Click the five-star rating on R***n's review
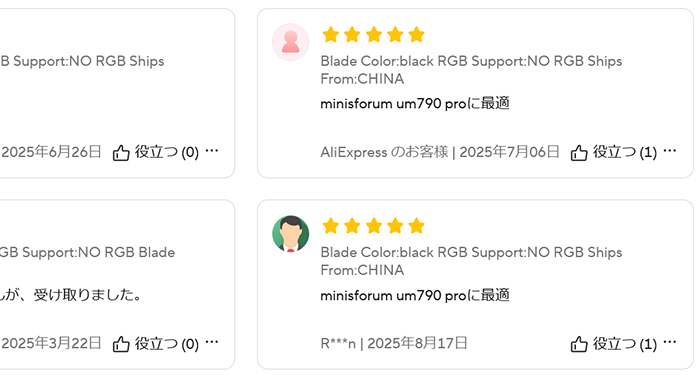 point(373,226)
